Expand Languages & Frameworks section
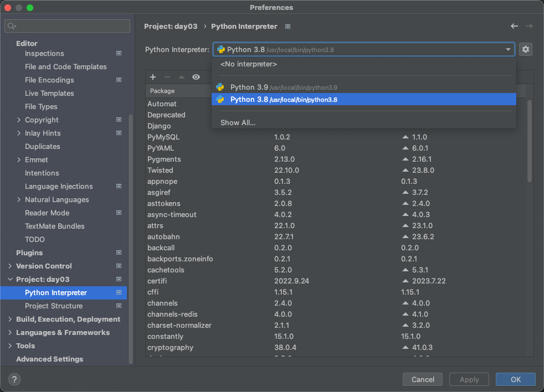544x392 pixels. click(10, 332)
